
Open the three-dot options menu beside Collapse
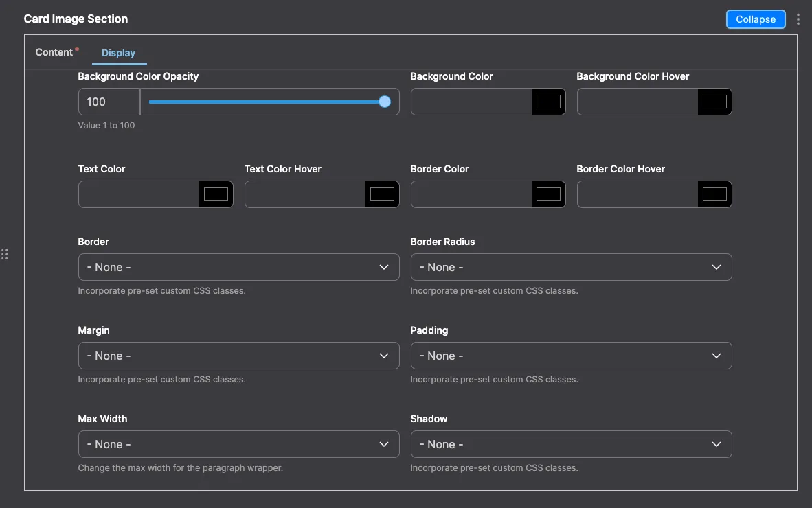click(x=798, y=19)
